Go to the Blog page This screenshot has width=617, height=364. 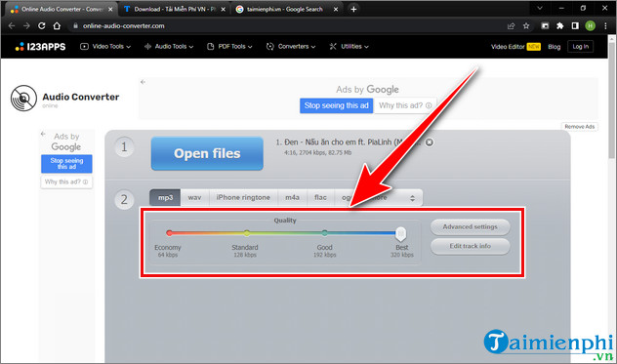click(x=555, y=47)
